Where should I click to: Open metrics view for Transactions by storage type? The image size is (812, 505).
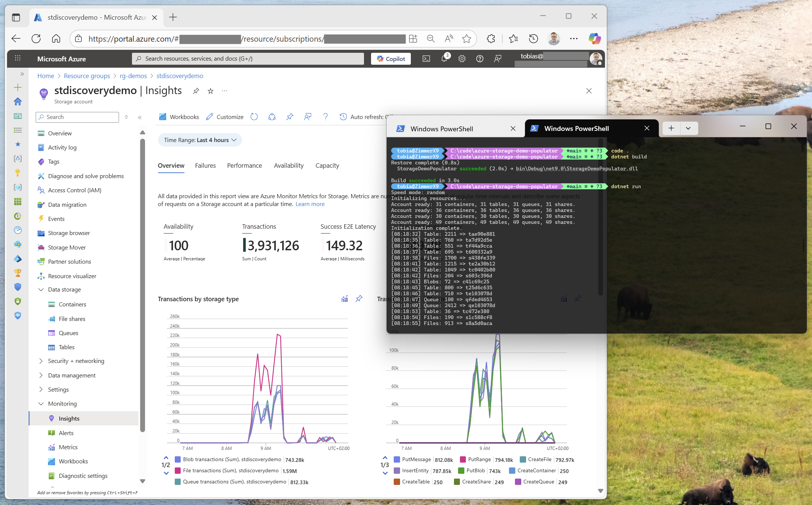point(345,299)
